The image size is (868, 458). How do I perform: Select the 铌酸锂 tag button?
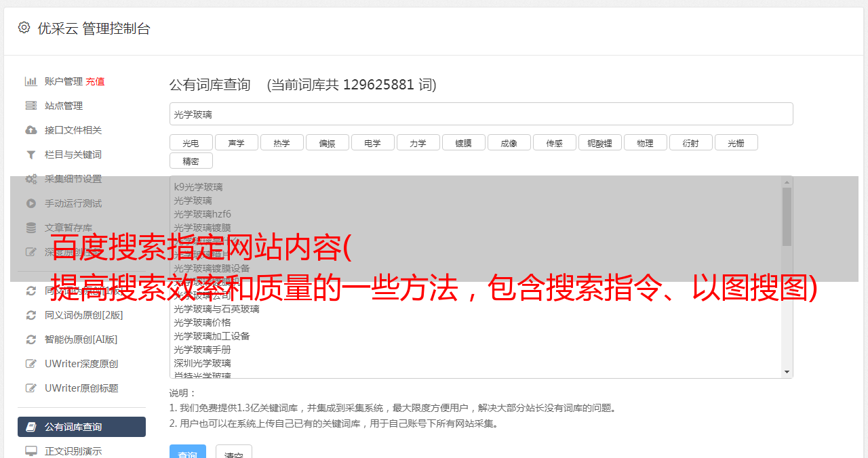click(600, 142)
